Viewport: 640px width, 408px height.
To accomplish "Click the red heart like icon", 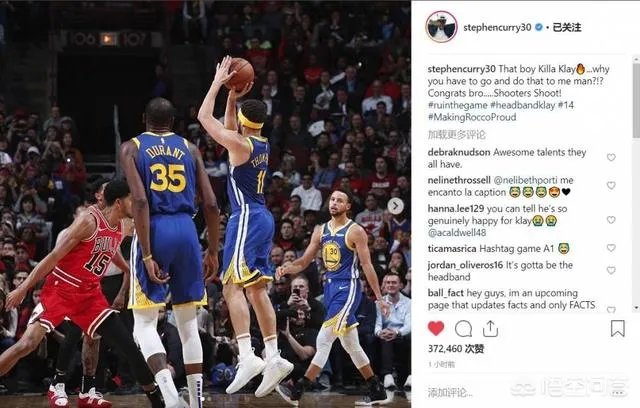I will coord(436,328).
